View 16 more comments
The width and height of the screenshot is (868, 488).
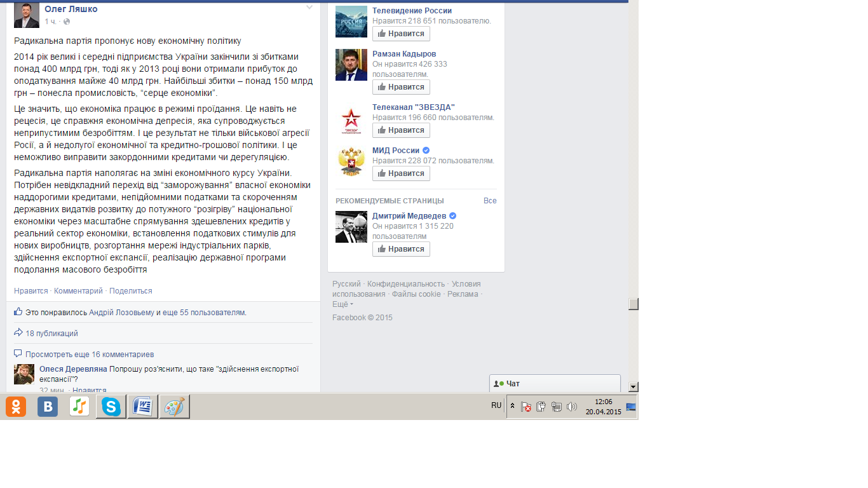point(90,355)
